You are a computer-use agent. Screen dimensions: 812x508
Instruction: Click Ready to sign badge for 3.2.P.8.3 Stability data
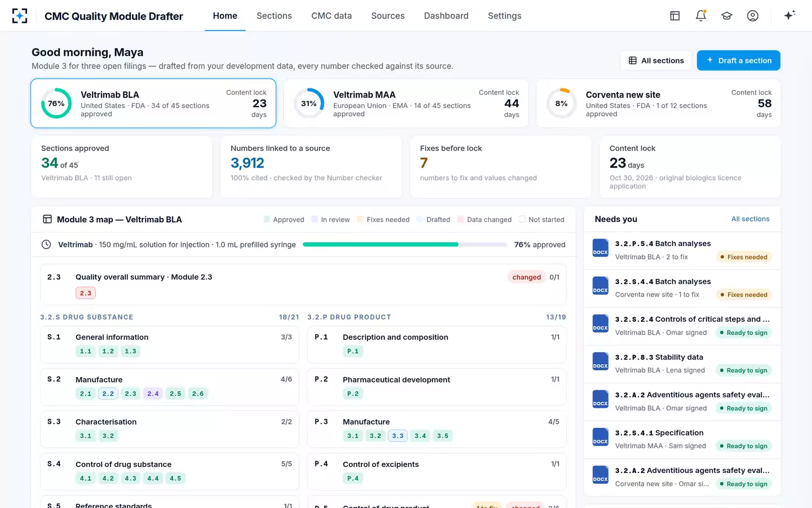click(744, 370)
